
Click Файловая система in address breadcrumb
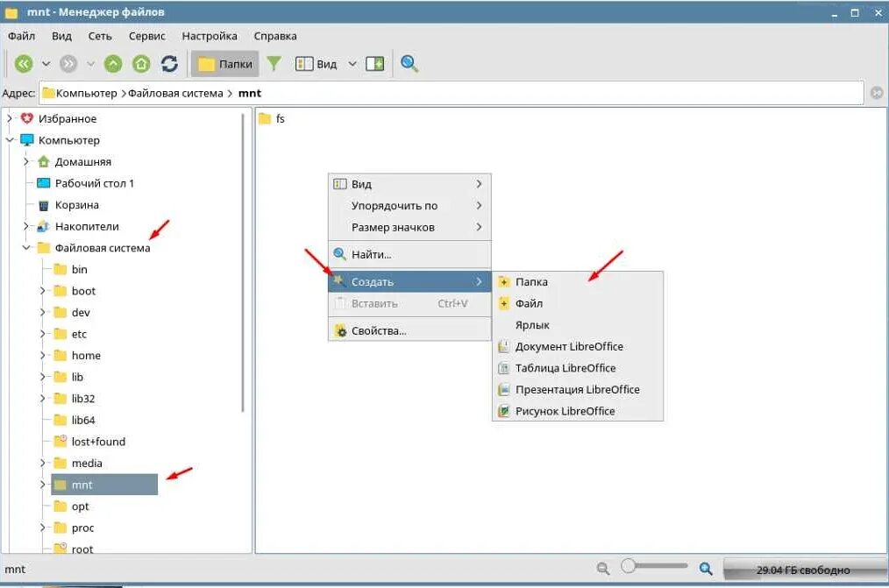[x=175, y=94]
